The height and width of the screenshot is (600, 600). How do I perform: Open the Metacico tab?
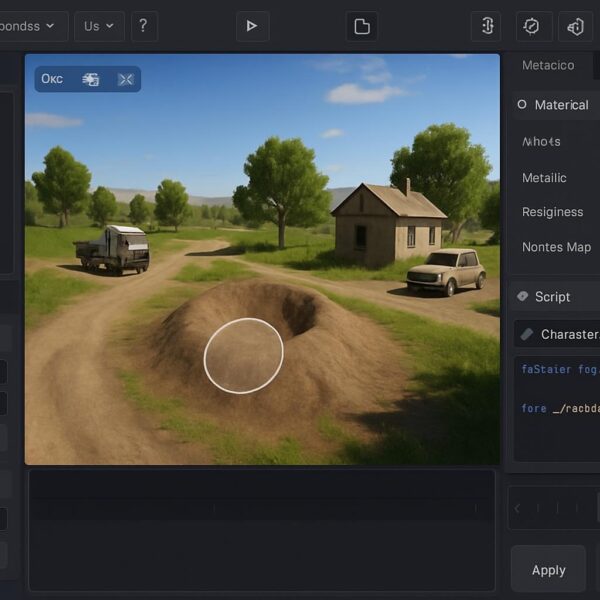tap(548, 65)
